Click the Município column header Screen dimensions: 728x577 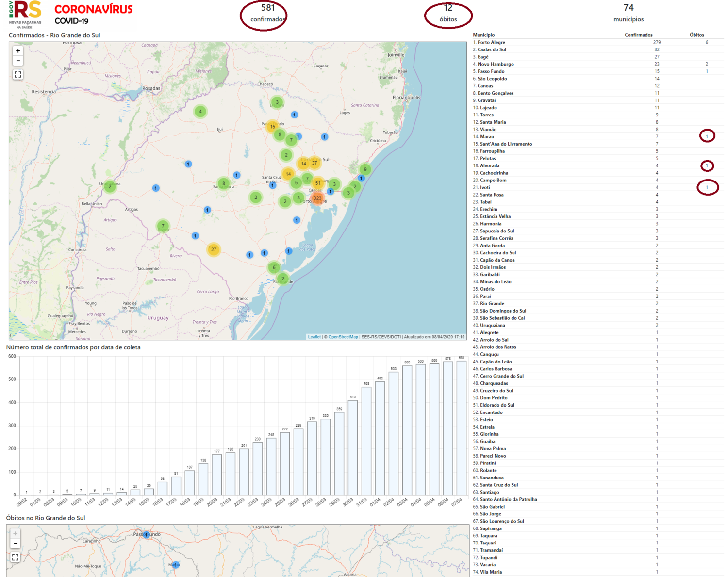[484, 35]
